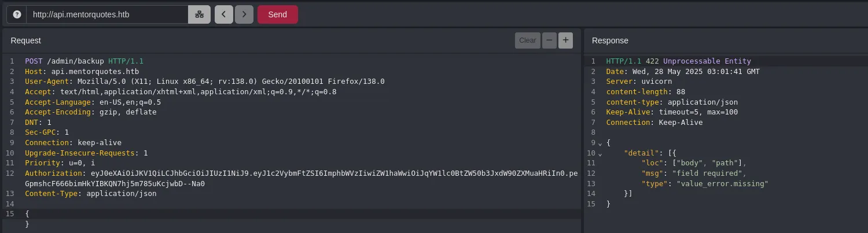Screen dimensions: 868x233
Task: Collapse the "detail" array in the response
Action: [x=599, y=153]
